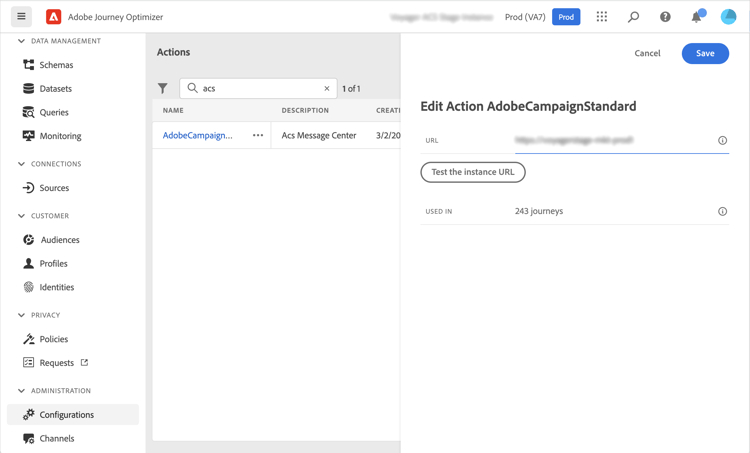Go to Sources page

[54, 188]
